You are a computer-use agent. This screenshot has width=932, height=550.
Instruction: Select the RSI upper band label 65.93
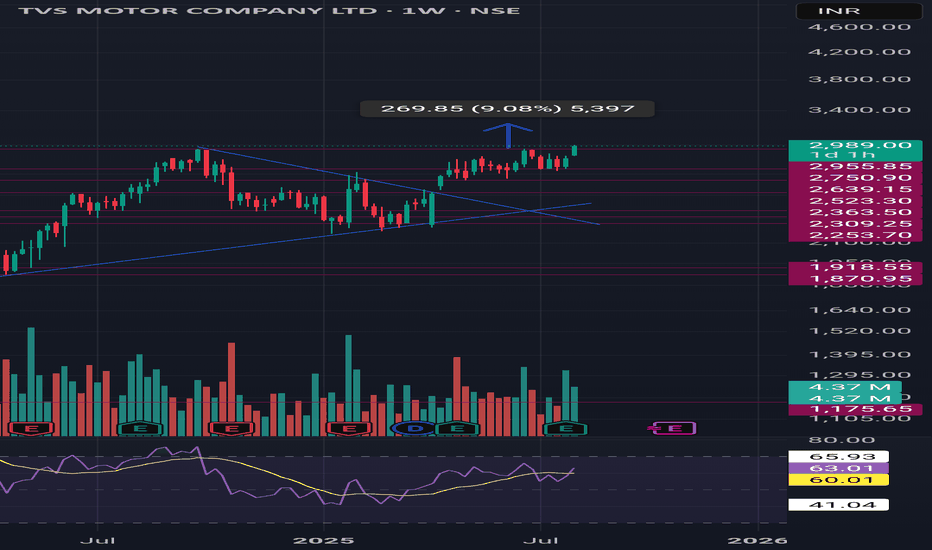tap(839, 457)
